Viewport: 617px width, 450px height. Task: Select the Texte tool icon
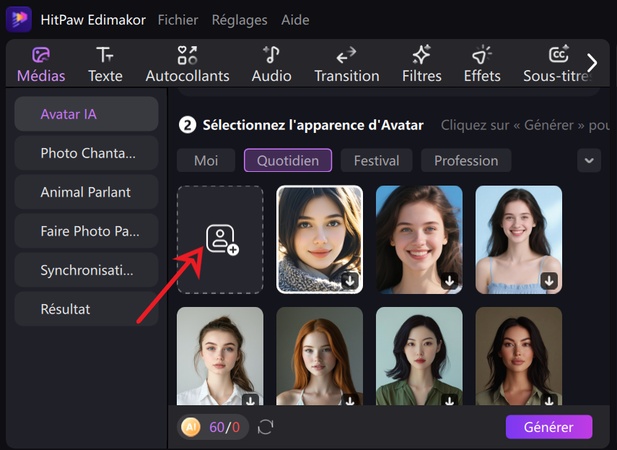point(105,55)
